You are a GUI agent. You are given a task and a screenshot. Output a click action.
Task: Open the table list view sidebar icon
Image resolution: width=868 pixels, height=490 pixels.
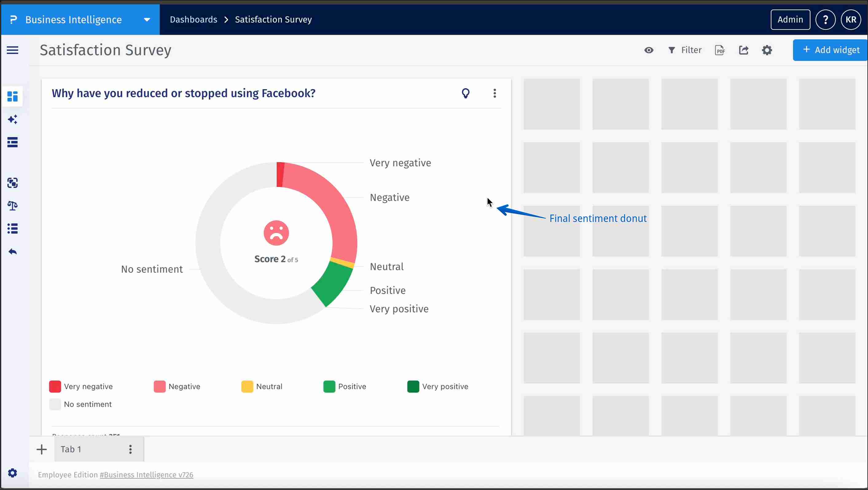click(x=13, y=142)
